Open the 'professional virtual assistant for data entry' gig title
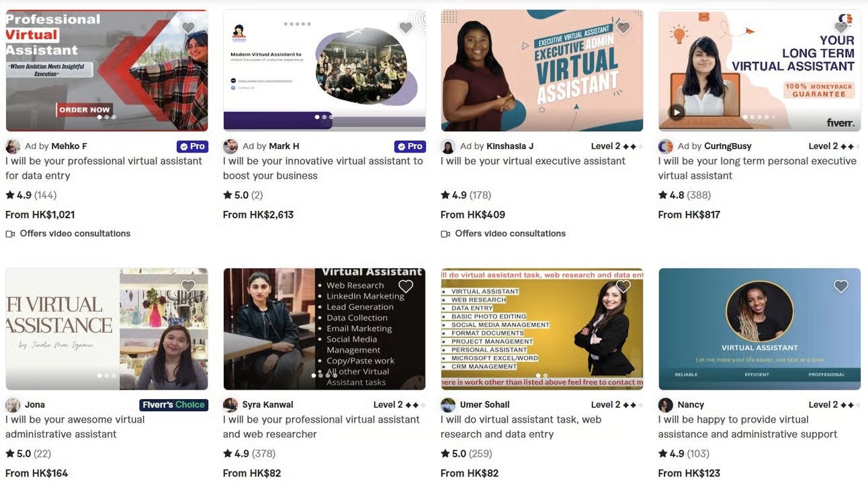Screen dimensions: 868x481 tap(104, 168)
